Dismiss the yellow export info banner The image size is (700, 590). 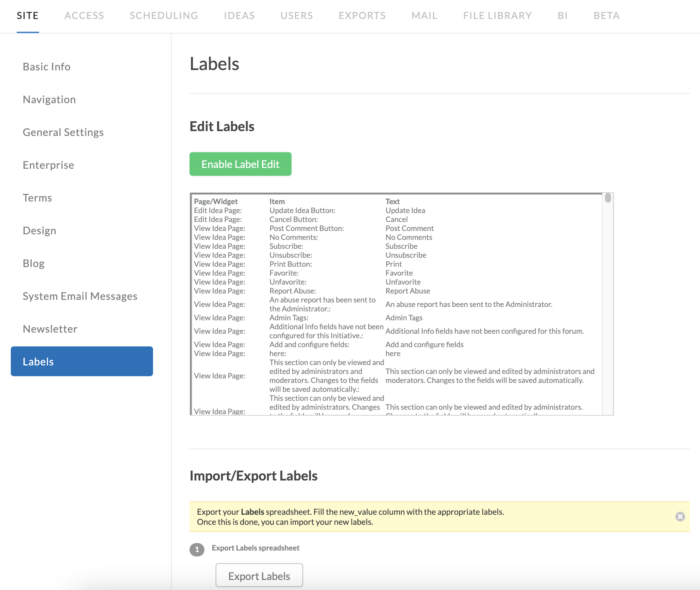click(680, 517)
